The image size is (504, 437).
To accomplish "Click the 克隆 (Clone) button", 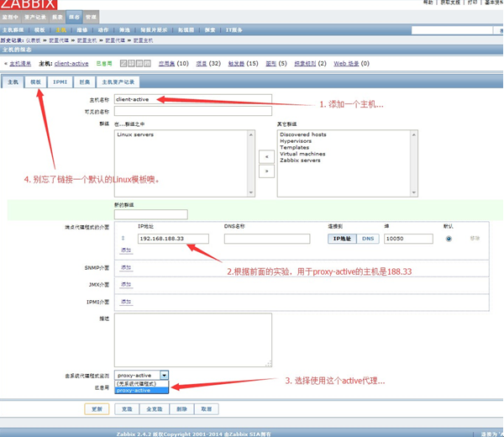I will point(127,409).
